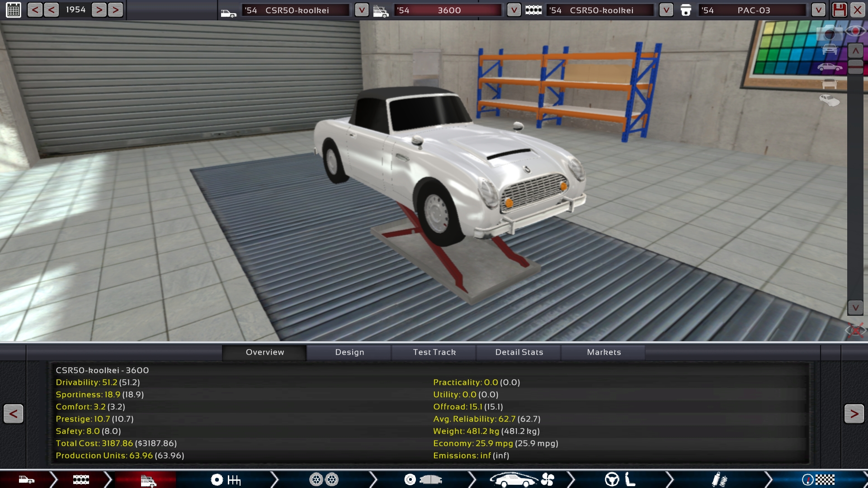The image size is (868, 488).
Task: Open the wheels and tires section
Action: 324,479
